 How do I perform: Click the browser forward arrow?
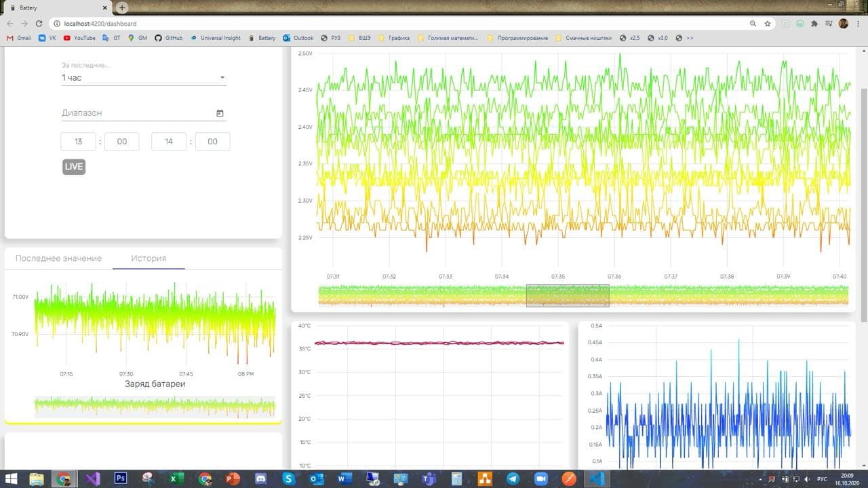[24, 23]
